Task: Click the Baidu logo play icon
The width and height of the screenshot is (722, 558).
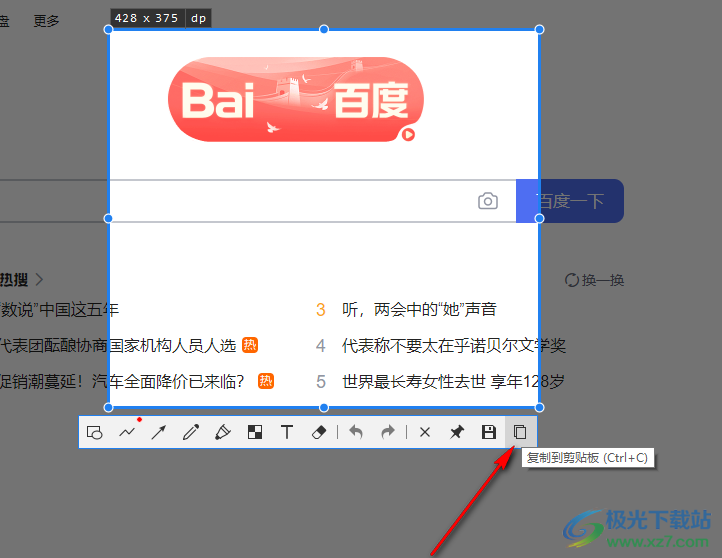Action: (408, 135)
